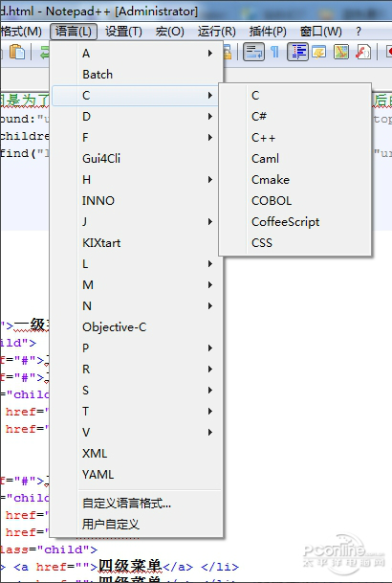The height and width of the screenshot is (583, 392).
Task: Select COBOL in the submenu
Action: pyautogui.click(x=295, y=200)
